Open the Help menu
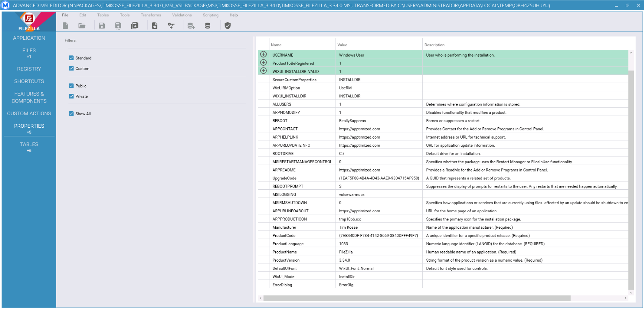The height and width of the screenshot is (309, 644). (234, 15)
